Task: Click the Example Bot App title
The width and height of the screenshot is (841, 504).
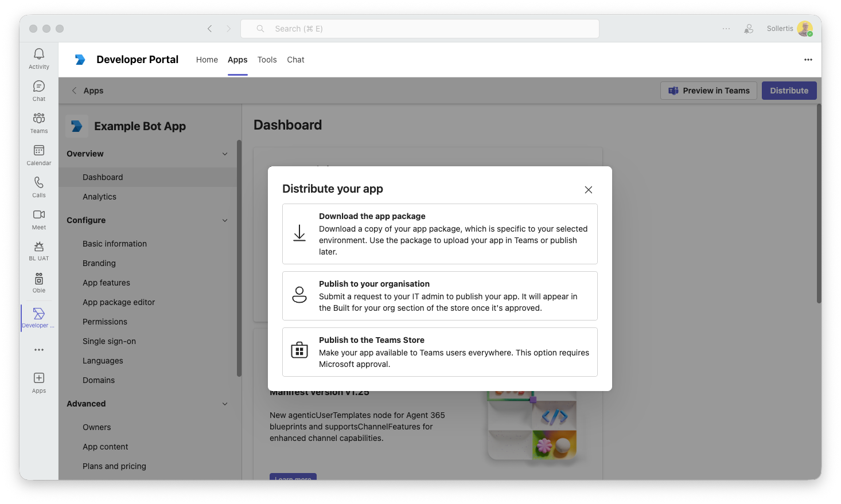Action: click(140, 126)
